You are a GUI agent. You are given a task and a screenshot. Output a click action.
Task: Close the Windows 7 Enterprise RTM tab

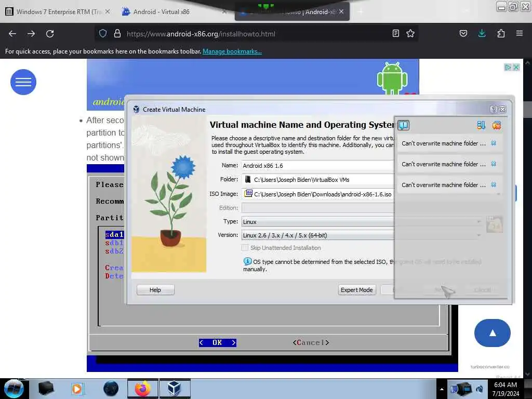107,11
